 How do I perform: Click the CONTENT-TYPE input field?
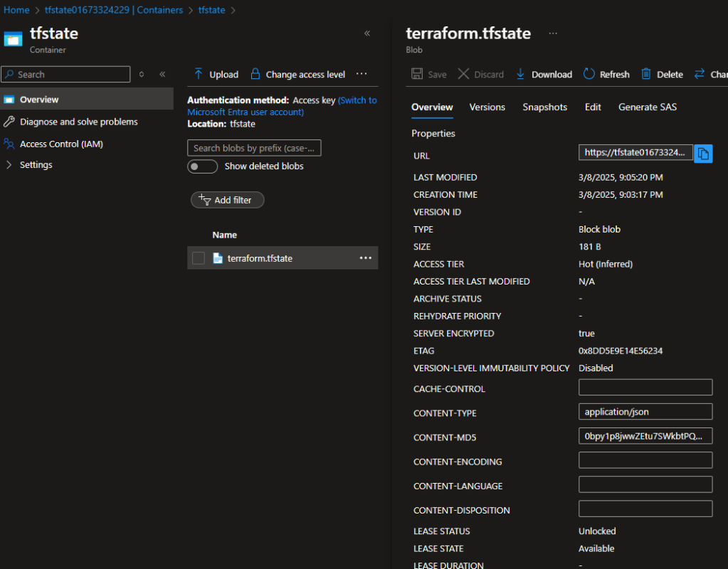pyautogui.click(x=645, y=412)
